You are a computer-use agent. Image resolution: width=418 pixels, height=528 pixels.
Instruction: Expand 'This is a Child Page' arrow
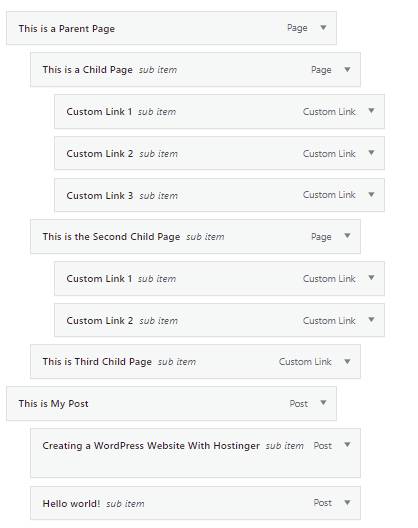[x=347, y=69]
